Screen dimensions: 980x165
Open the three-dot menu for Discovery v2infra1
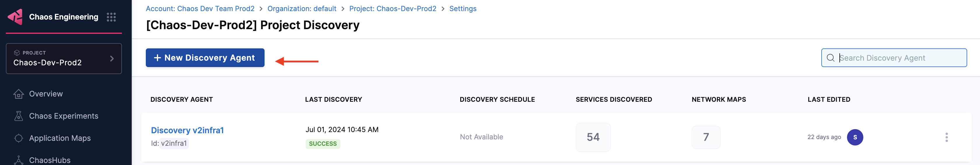[946, 137]
